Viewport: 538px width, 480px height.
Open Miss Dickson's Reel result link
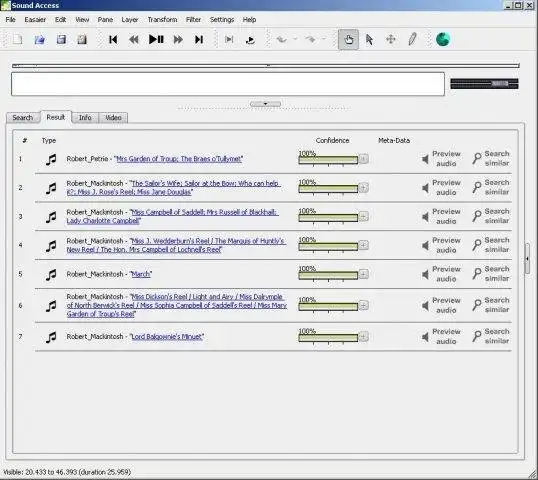point(177,305)
